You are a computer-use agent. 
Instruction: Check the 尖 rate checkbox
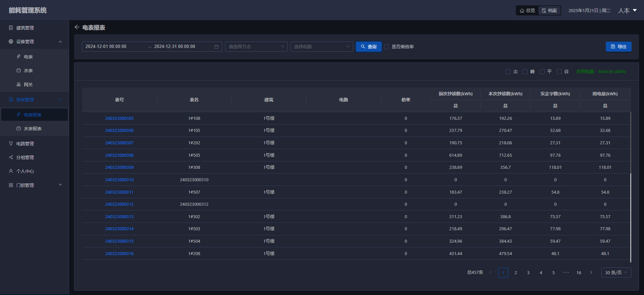pyautogui.click(x=508, y=71)
